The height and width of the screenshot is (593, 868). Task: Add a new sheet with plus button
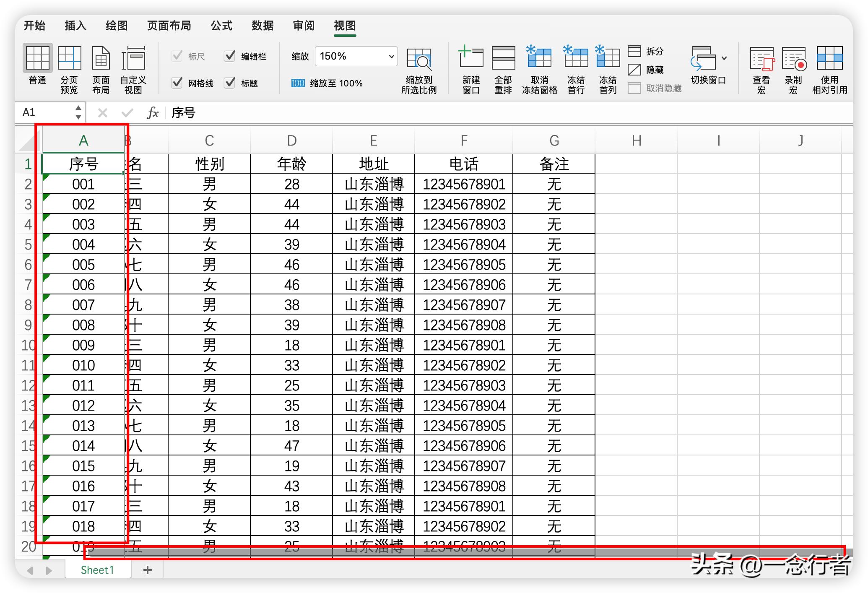point(147,570)
